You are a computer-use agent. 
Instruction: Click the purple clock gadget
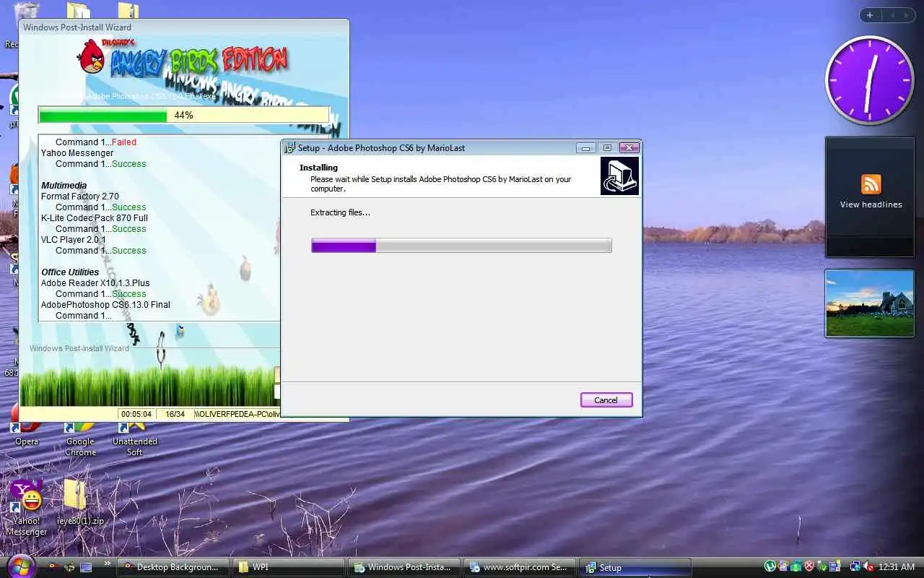click(869, 80)
